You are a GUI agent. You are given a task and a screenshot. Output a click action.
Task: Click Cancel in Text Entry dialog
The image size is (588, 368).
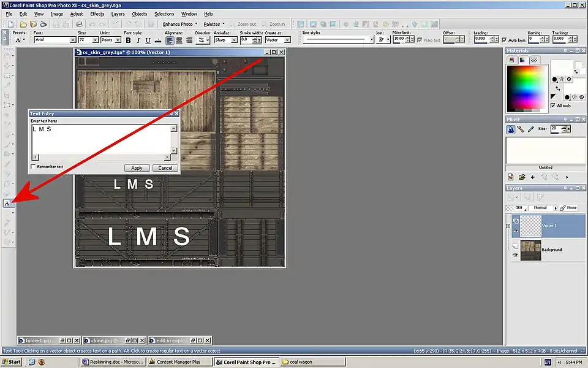(x=165, y=168)
